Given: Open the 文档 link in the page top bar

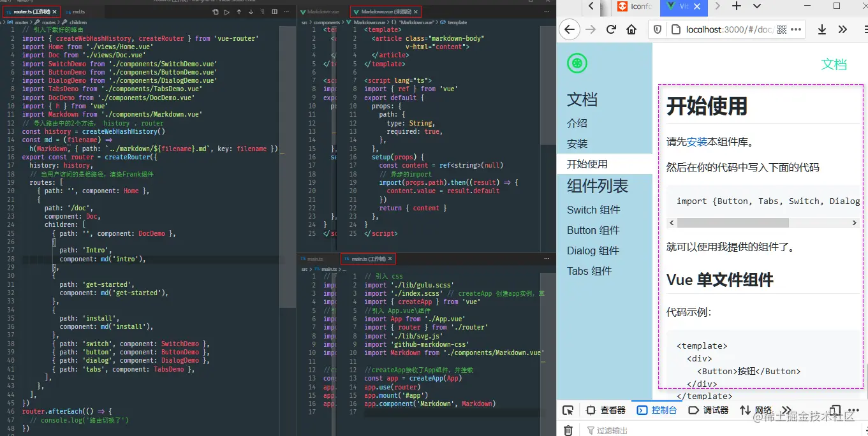Looking at the screenshot, I should click(x=834, y=64).
